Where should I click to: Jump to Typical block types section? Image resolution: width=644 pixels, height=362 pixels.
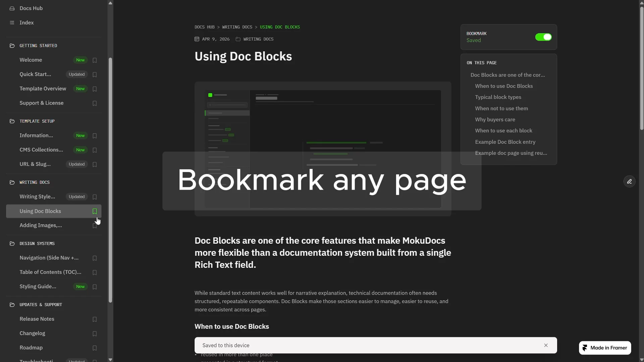tap(498, 97)
